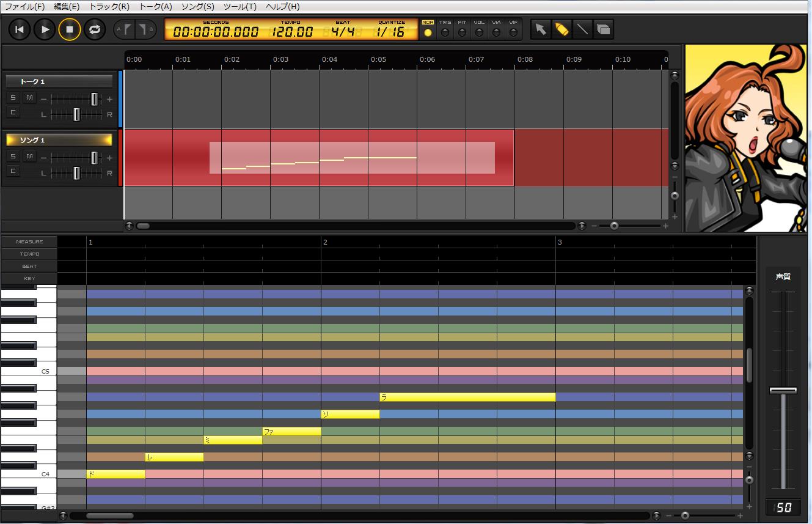Screen dimensions: 812x524
Task: Adjust the 声質 voice quality slider
Action: (x=783, y=390)
